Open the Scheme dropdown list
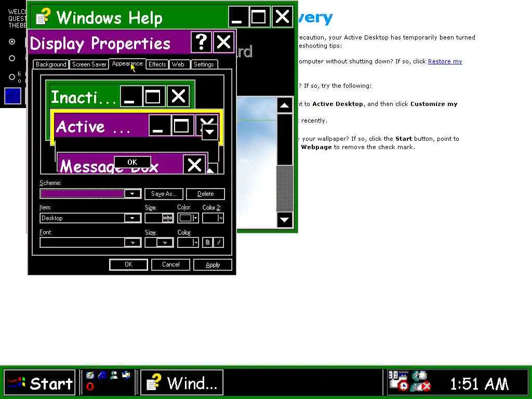Image resolution: width=532 pixels, height=399 pixels. click(x=132, y=194)
